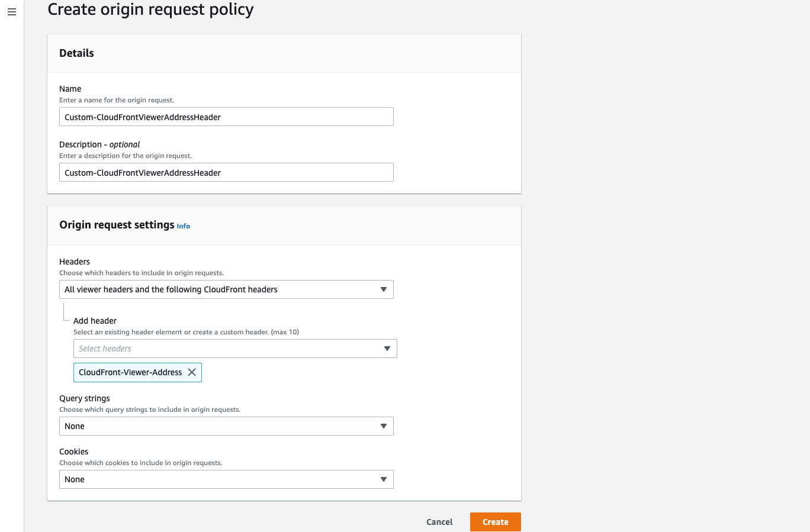Image resolution: width=810 pixels, height=532 pixels.
Task: Remove the CloudFront-Viewer-Address header chip
Action: 191,372
